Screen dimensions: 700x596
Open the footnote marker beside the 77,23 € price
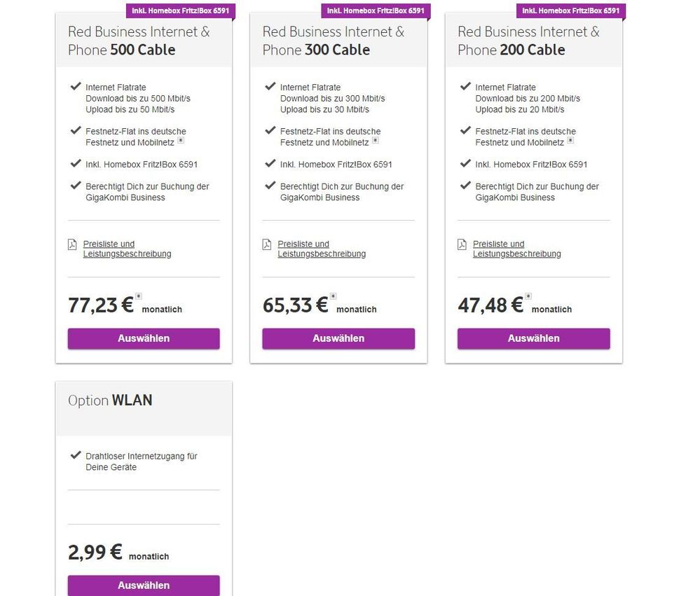click(x=139, y=296)
